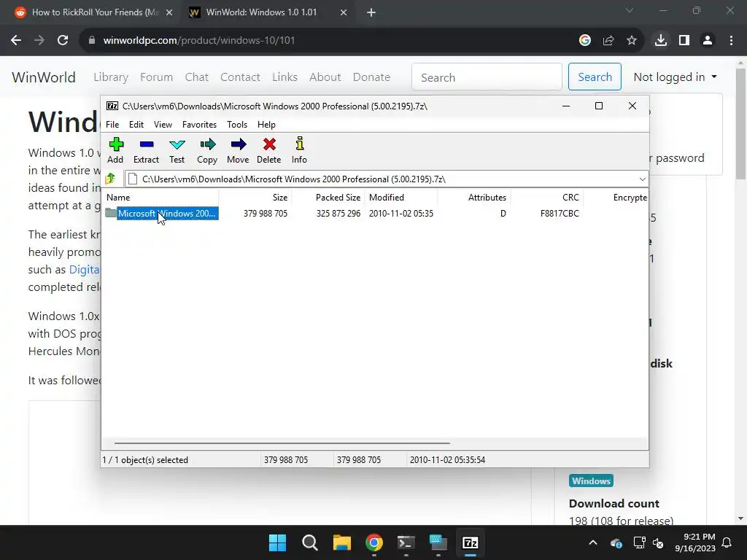Open the Chrome profile avatar
This screenshot has height=560, width=747.
pyautogui.click(x=708, y=41)
